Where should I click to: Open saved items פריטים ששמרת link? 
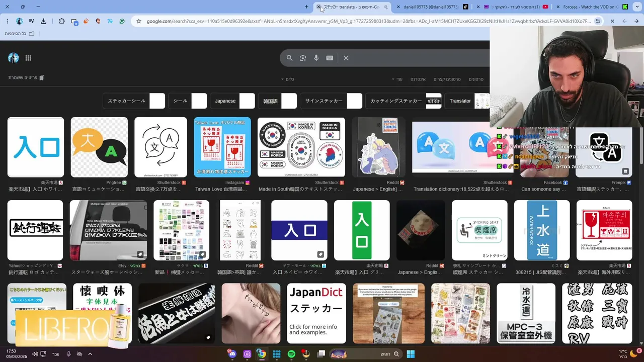tap(26, 77)
